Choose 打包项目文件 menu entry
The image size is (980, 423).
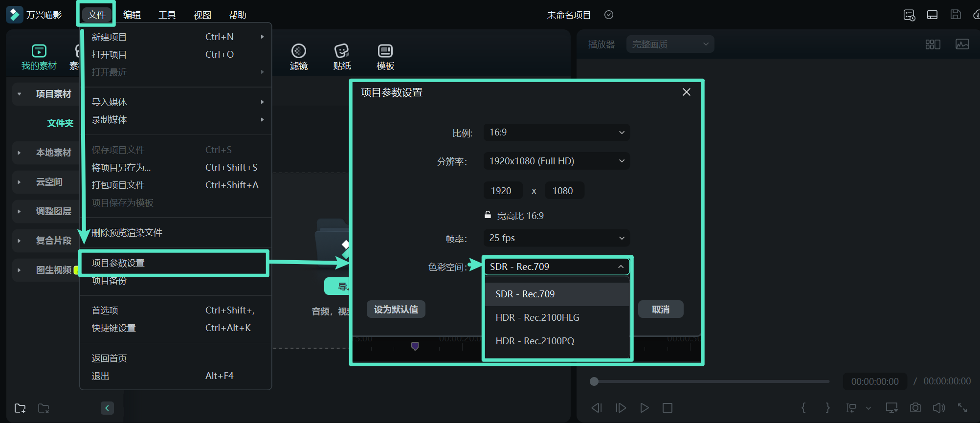pyautogui.click(x=176, y=185)
